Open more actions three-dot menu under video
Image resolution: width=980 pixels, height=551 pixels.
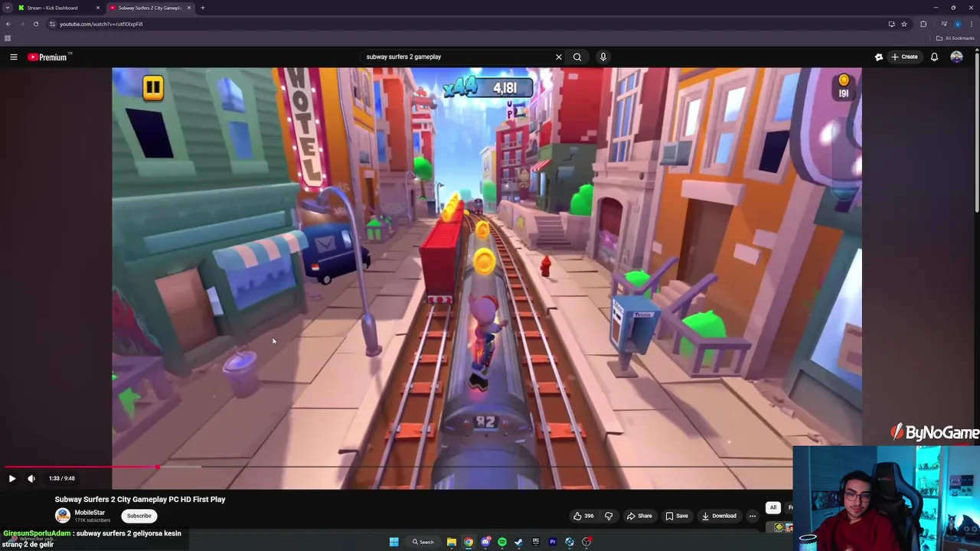tap(753, 516)
